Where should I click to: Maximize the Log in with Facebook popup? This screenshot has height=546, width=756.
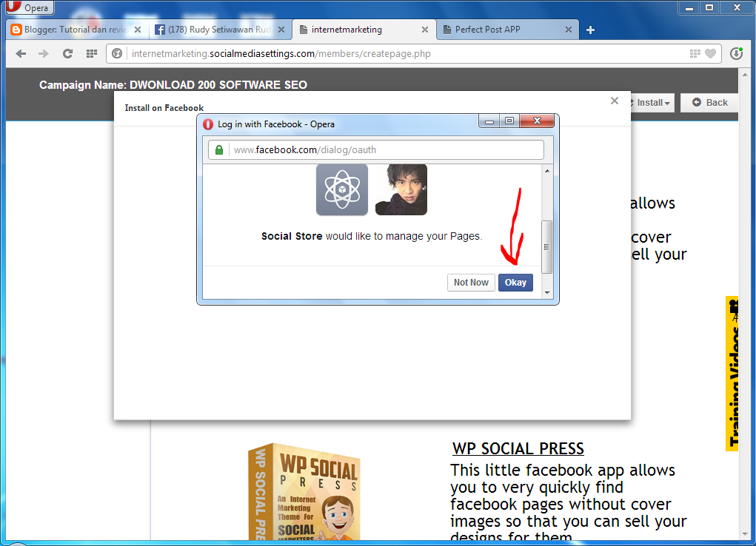pos(509,121)
